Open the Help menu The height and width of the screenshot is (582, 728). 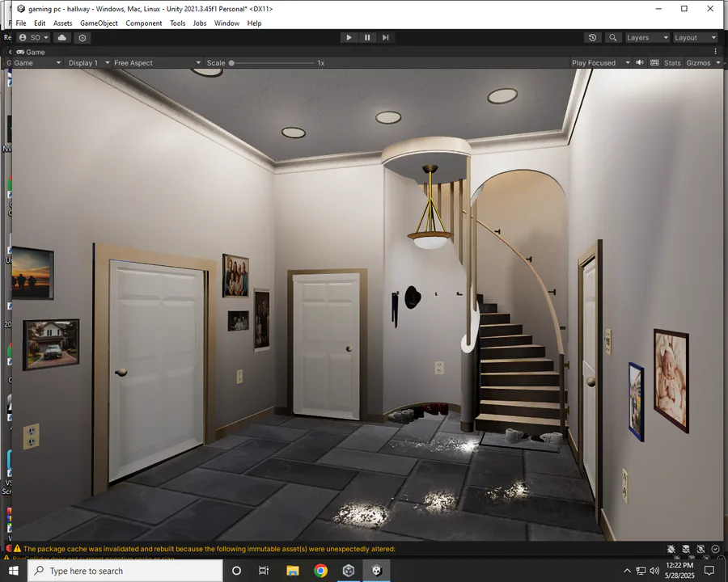coord(254,23)
